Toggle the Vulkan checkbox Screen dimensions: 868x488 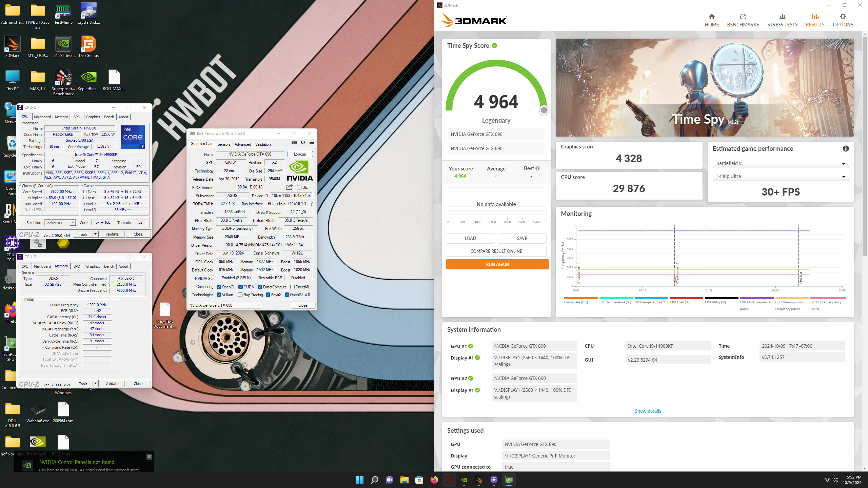219,295
